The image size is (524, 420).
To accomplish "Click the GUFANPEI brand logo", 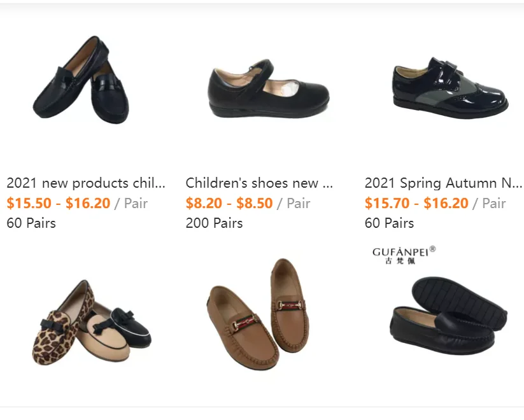I will [x=404, y=255].
